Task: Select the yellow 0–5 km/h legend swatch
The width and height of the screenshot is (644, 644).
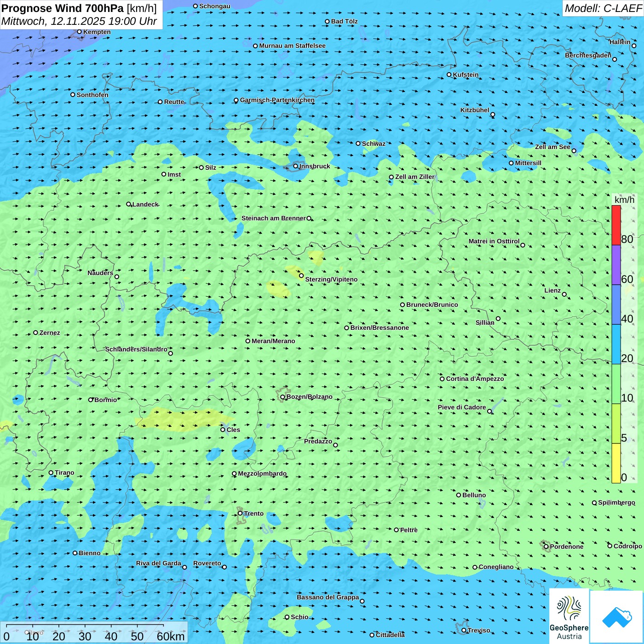Action: click(x=616, y=463)
